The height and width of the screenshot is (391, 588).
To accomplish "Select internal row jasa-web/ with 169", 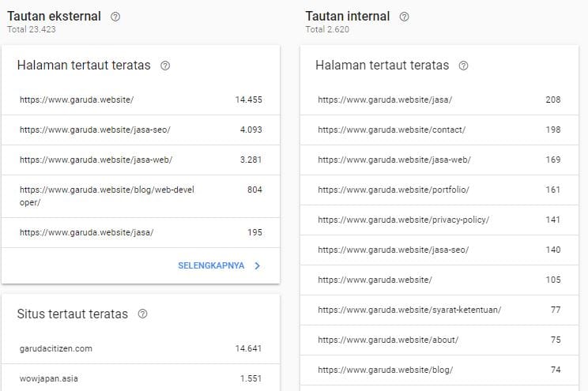I will [439, 160].
